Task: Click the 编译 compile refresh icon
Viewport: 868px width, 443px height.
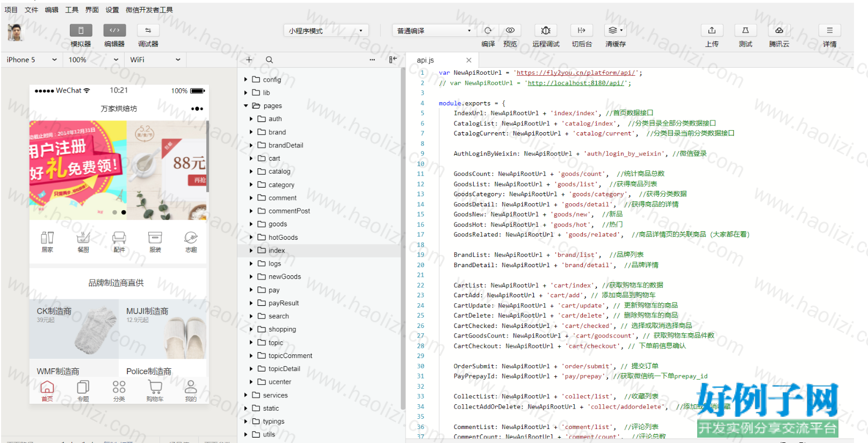Action: click(488, 31)
